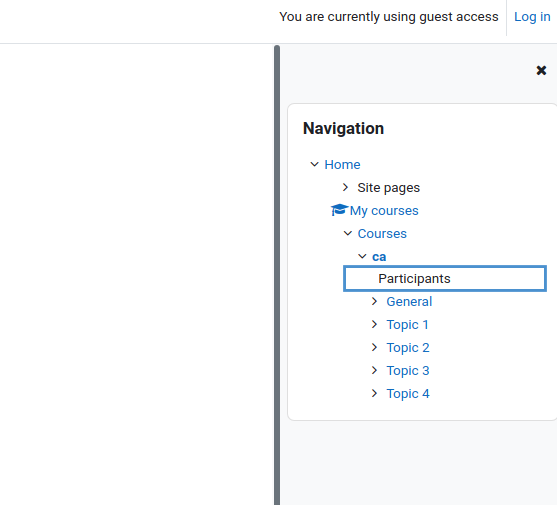Expand the Site pages chevron

click(345, 187)
